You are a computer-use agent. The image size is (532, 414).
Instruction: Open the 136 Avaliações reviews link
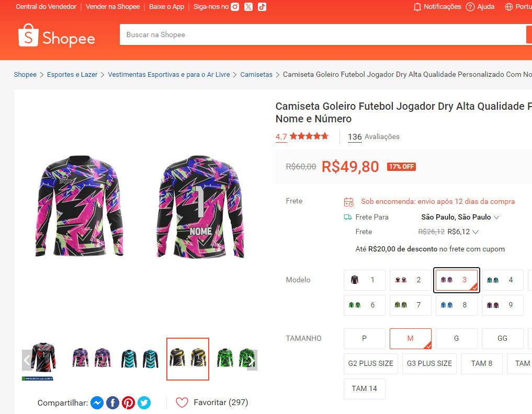[373, 137]
